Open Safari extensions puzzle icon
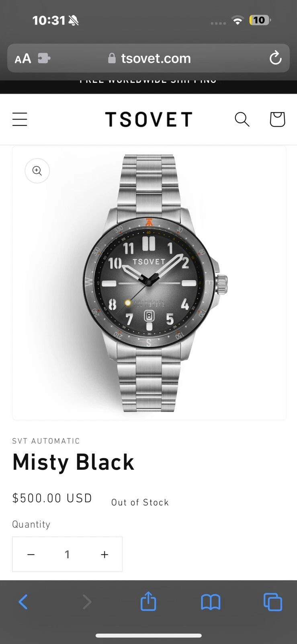Screen dimensions: 297x644 pos(44,58)
